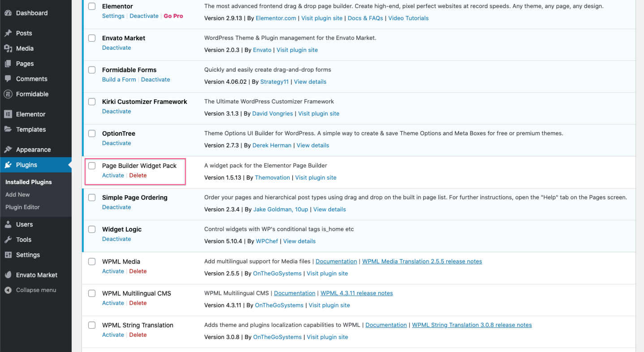Image resolution: width=644 pixels, height=352 pixels.
Task: Click the Collapse menu arrow icon
Action: 8,290
